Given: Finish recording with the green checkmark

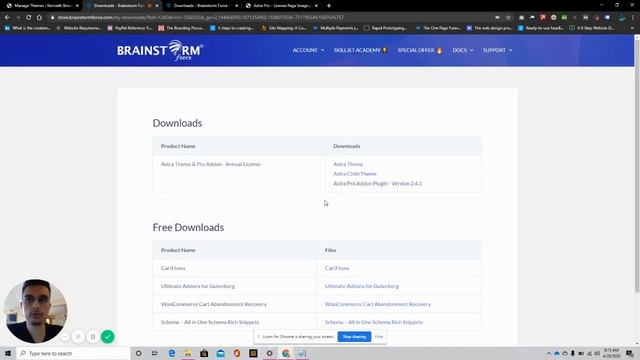Looking at the screenshot, I should tap(108, 337).
